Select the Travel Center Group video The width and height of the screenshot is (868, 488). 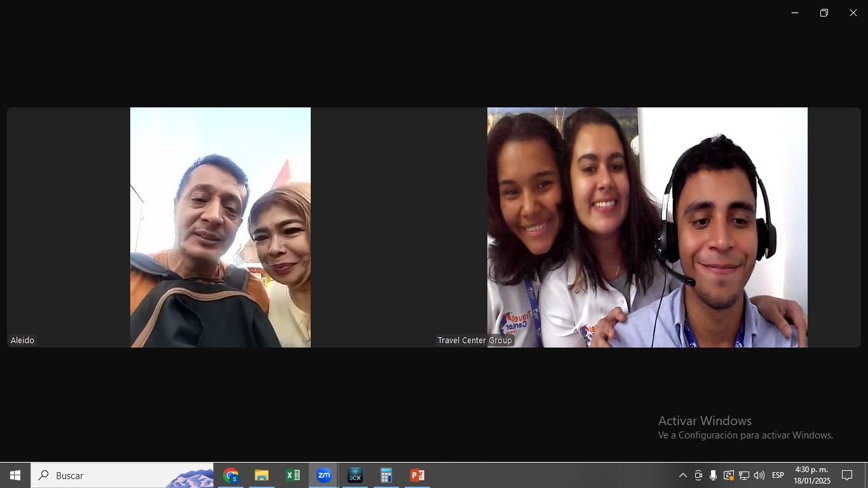coord(647,227)
